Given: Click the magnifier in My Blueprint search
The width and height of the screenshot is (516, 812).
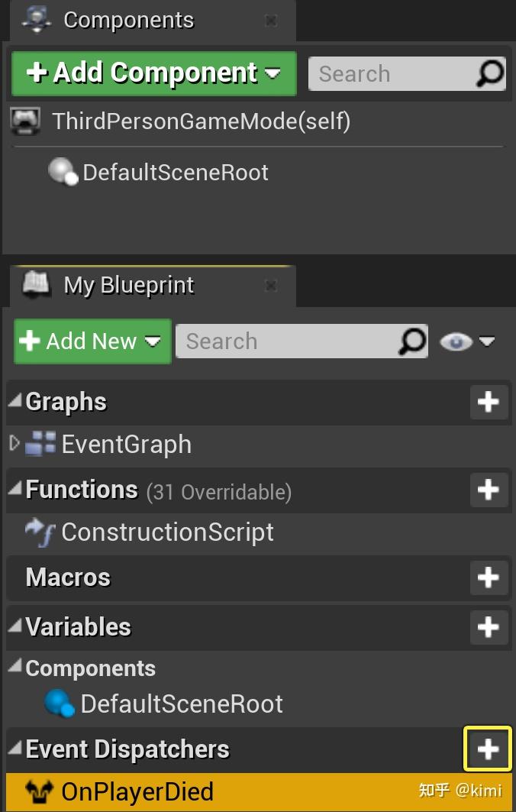Looking at the screenshot, I should (412, 341).
